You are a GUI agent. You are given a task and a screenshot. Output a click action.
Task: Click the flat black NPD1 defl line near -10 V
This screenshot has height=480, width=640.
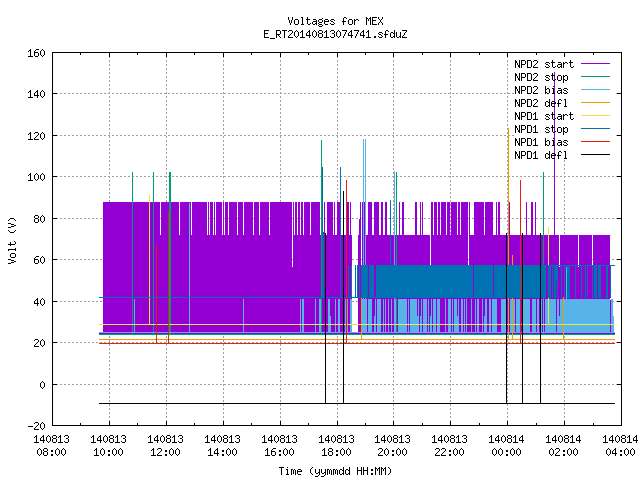[x=357, y=404]
